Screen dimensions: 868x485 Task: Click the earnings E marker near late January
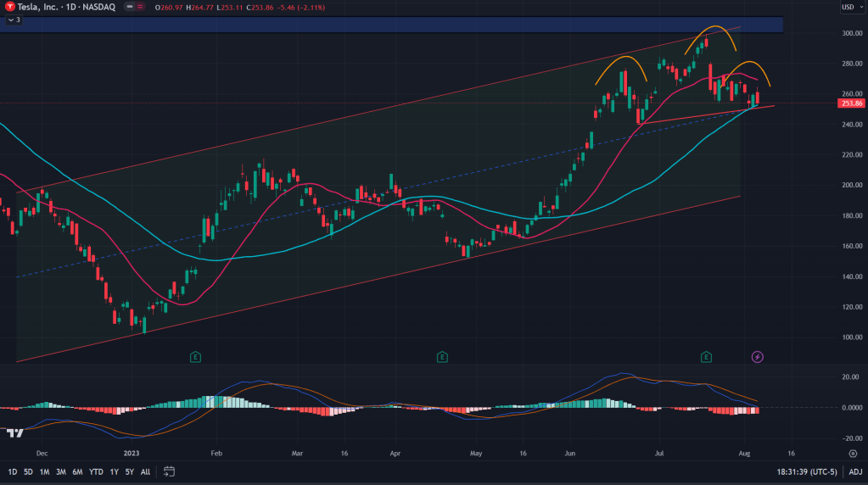[195, 357]
